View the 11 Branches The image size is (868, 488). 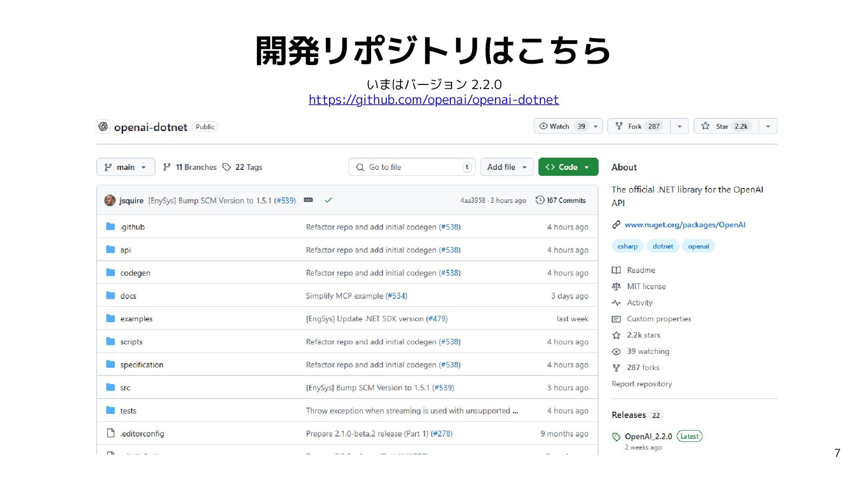(x=190, y=167)
